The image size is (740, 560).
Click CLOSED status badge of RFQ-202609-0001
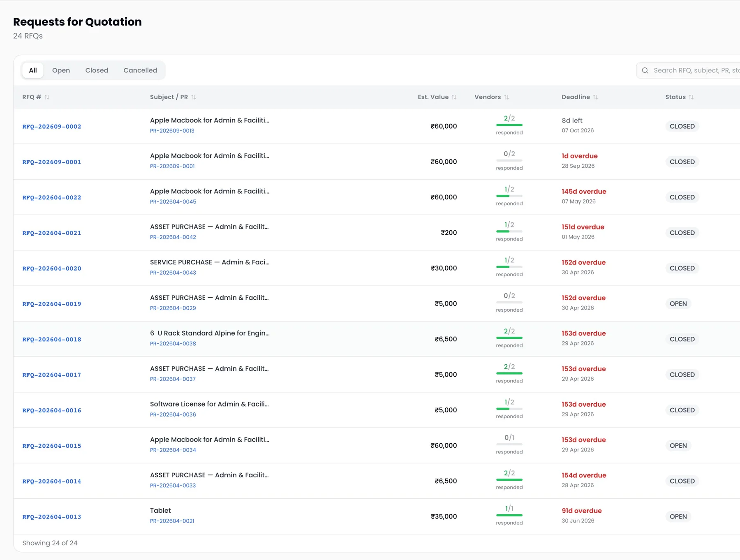682,162
